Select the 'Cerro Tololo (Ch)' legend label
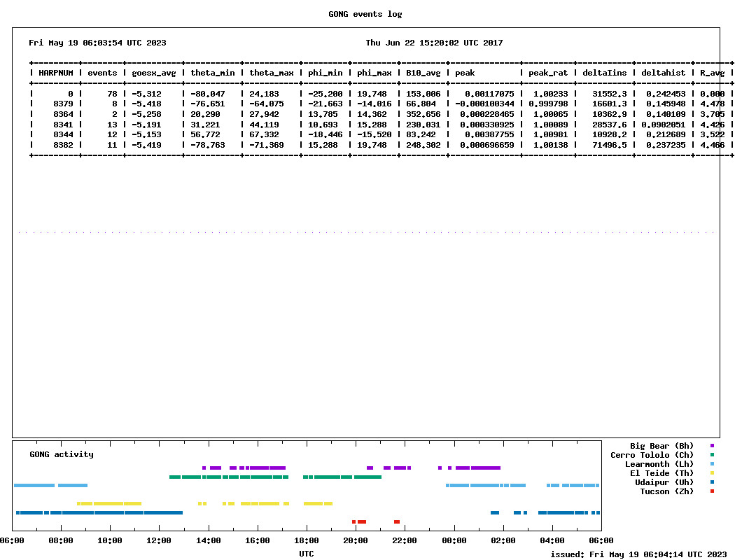Viewport: 735px width, 560px height. coord(652,455)
